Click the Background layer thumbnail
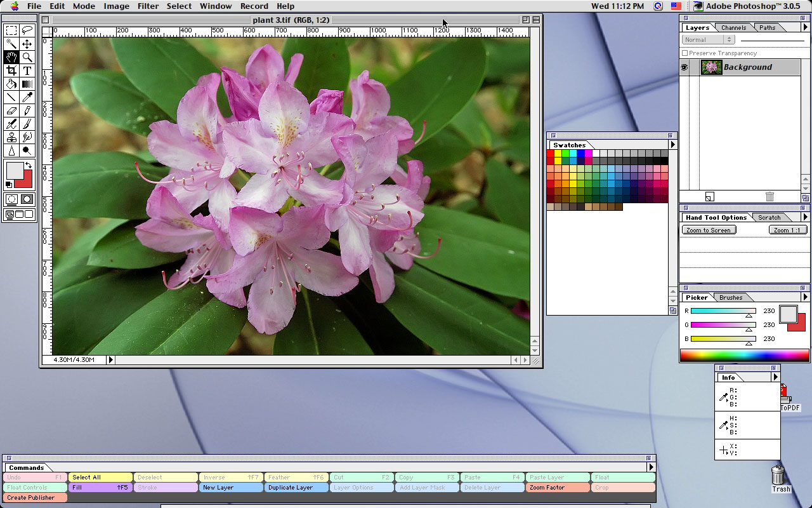The height and width of the screenshot is (508, 812). pyautogui.click(x=711, y=67)
